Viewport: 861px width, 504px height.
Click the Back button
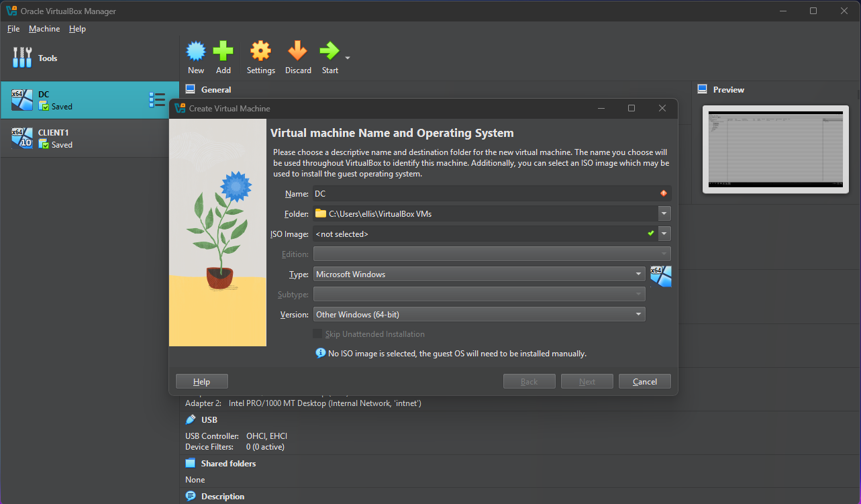[x=529, y=381]
